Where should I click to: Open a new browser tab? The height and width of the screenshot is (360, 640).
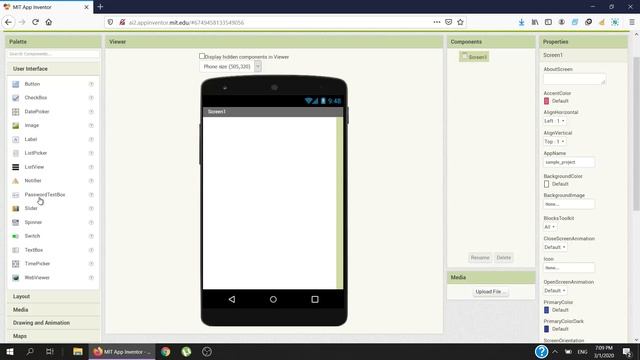pyautogui.click(x=100, y=7)
